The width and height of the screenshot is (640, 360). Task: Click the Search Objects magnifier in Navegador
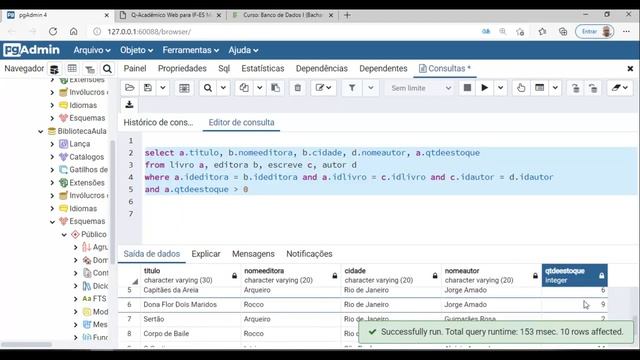[x=107, y=69]
